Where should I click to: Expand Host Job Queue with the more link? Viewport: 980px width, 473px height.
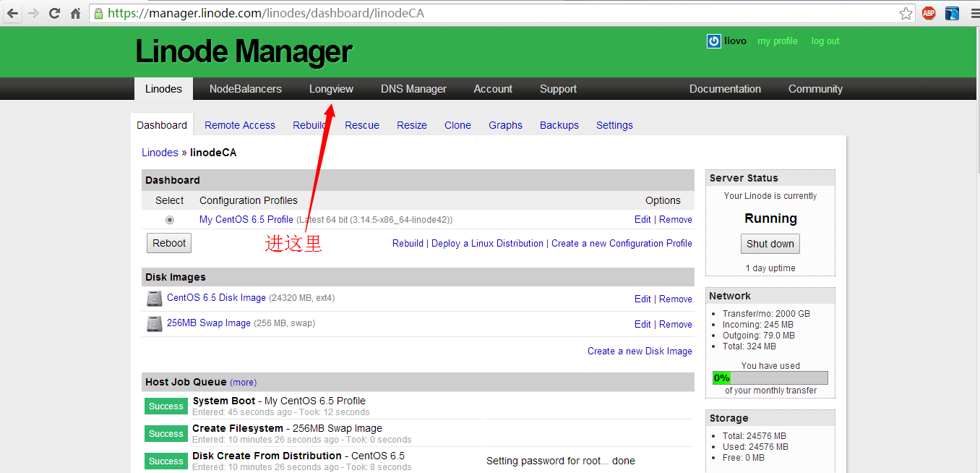pos(244,383)
